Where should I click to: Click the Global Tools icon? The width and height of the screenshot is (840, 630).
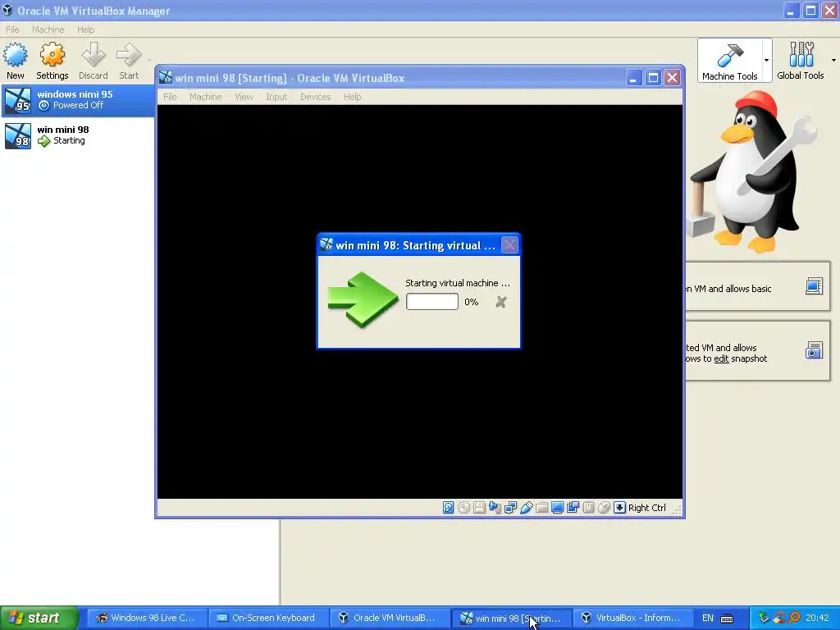[x=801, y=55]
